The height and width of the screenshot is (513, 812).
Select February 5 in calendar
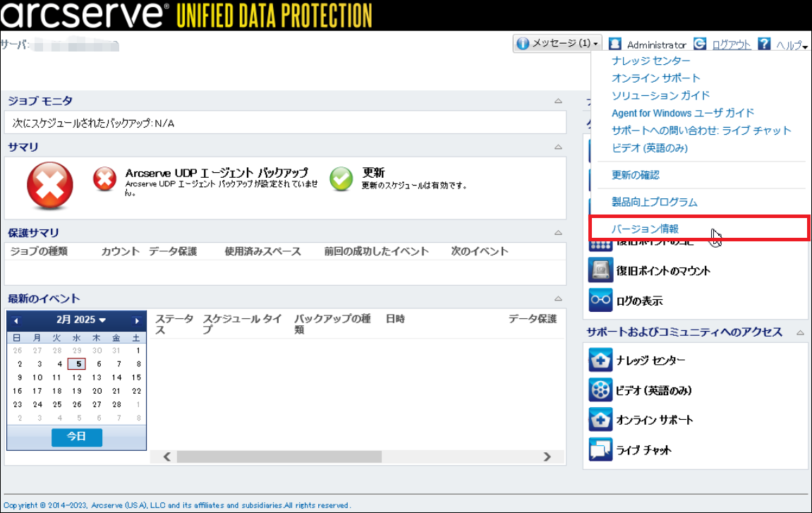77,364
